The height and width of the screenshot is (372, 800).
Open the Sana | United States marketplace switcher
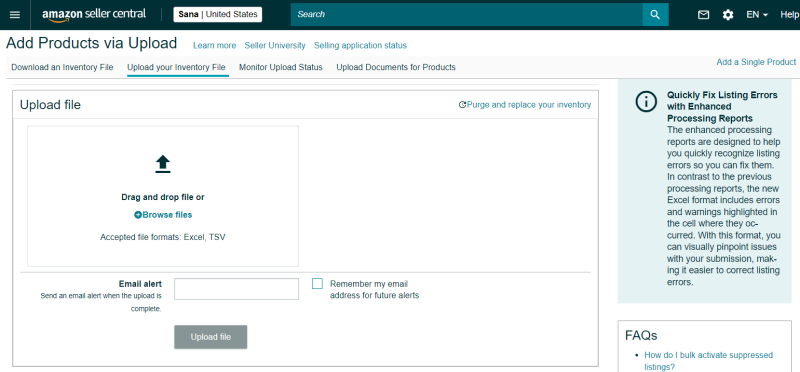click(218, 14)
